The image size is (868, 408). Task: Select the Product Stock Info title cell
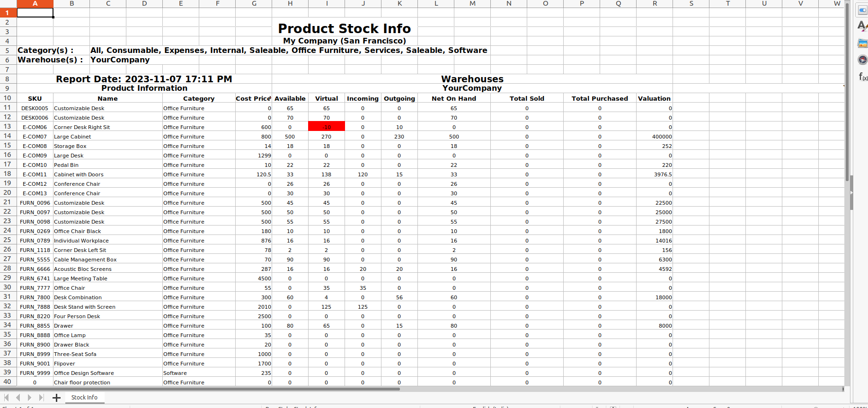tap(345, 28)
